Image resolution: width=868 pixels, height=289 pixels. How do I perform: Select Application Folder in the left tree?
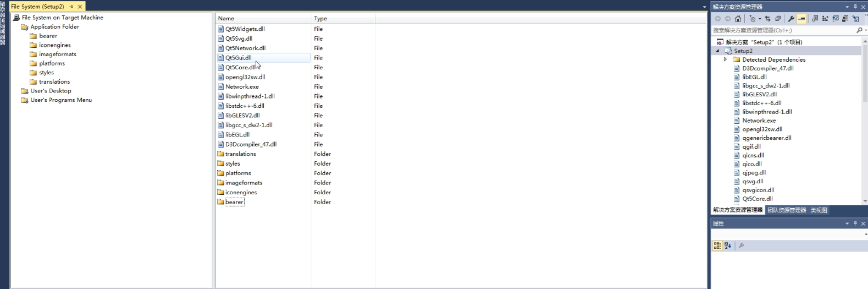tap(54, 26)
